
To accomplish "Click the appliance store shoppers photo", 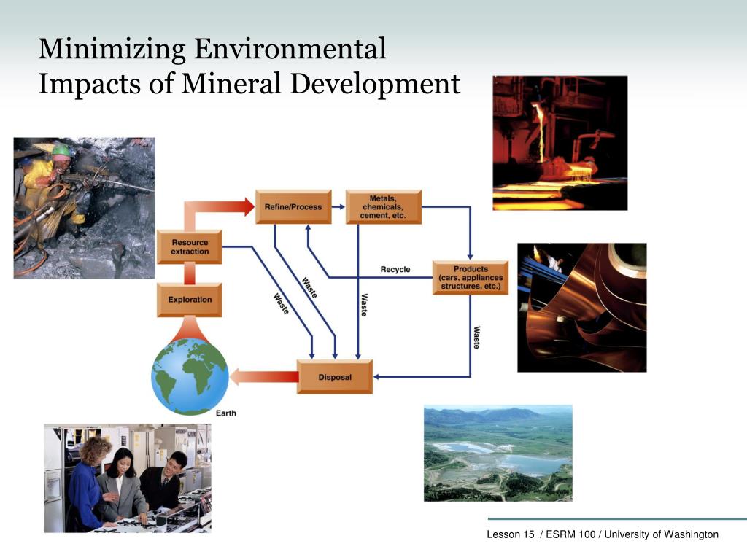I will pos(128,478).
